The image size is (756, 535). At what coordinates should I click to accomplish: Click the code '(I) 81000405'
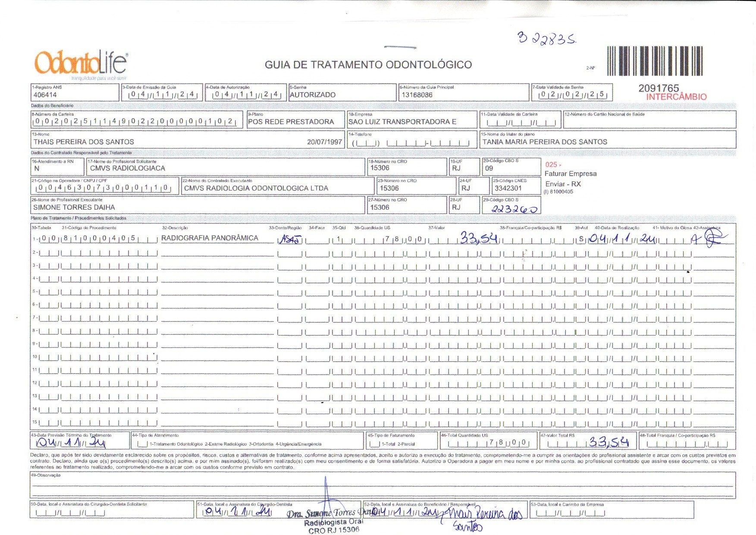(x=558, y=192)
